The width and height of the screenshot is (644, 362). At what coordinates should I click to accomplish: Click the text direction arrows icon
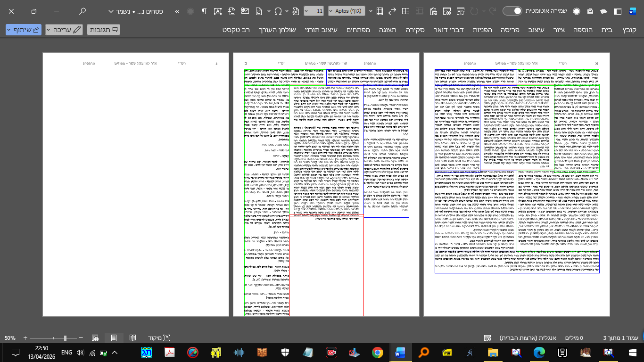coord(392,10)
